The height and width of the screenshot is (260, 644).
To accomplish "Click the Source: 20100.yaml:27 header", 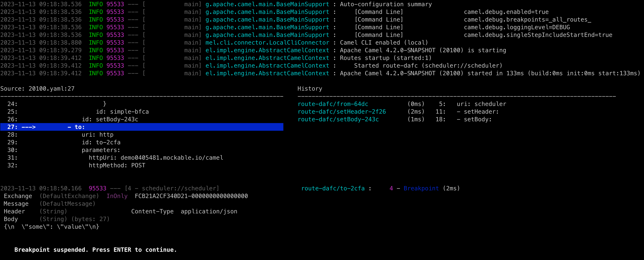I will pyautogui.click(x=38, y=88).
